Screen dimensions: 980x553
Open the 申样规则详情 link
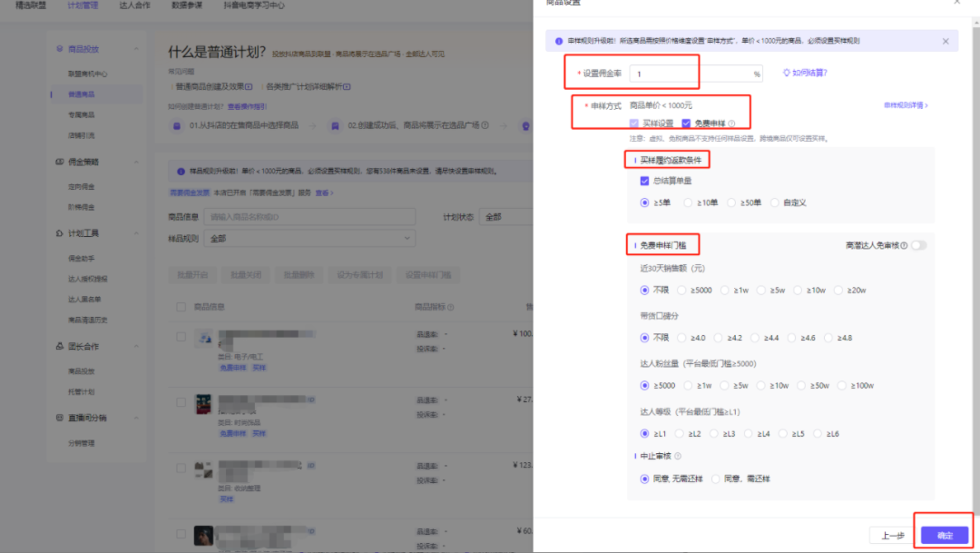tap(906, 105)
